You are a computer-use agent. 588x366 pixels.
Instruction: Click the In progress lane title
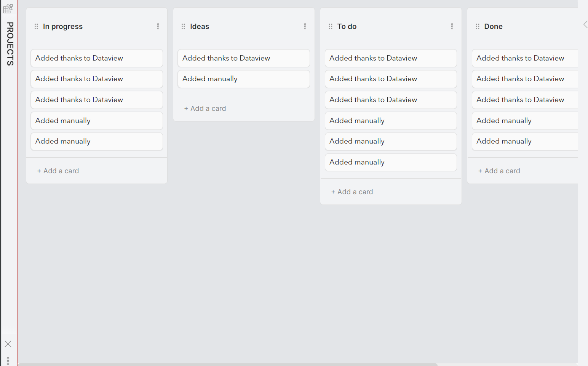tap(63, 27)
